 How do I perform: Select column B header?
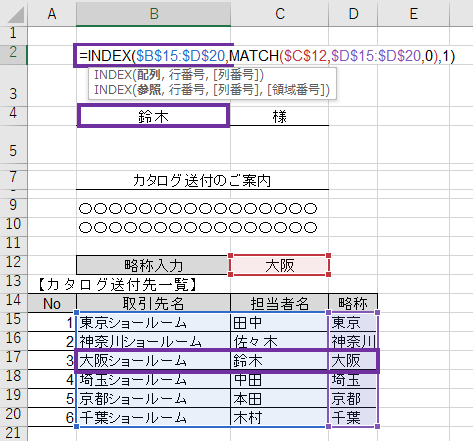click(153, 13)
